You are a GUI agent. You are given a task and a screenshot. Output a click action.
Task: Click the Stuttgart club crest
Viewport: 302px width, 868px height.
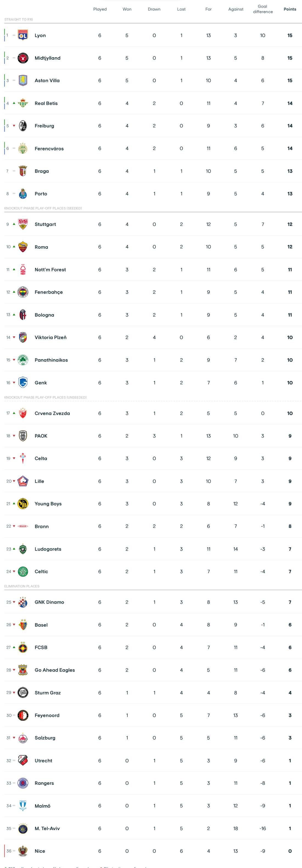point(23,224)
